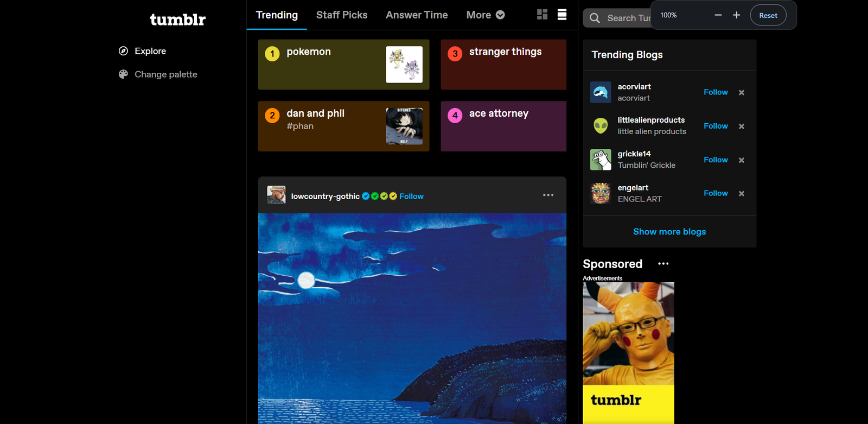The height and width of the screenshot is (424, 868).
Task: Click the sponsored Pikachu advertisement
Action: (629, 353)
